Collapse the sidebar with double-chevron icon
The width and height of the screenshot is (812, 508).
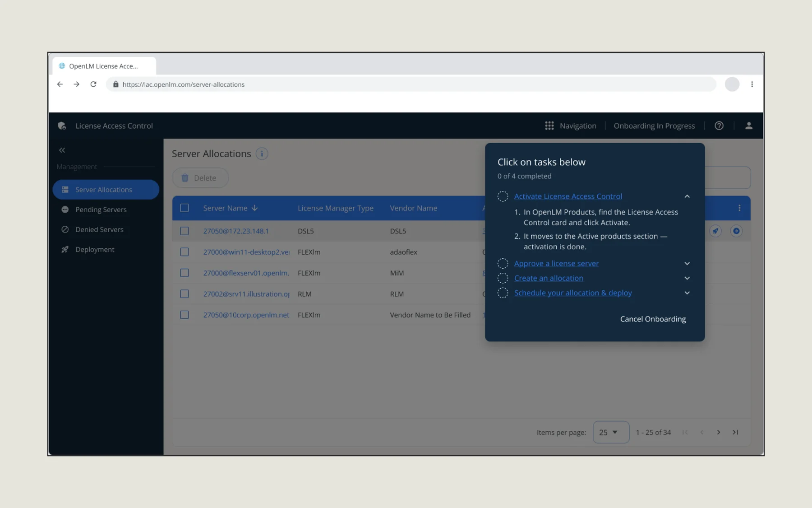coord(62,150)
